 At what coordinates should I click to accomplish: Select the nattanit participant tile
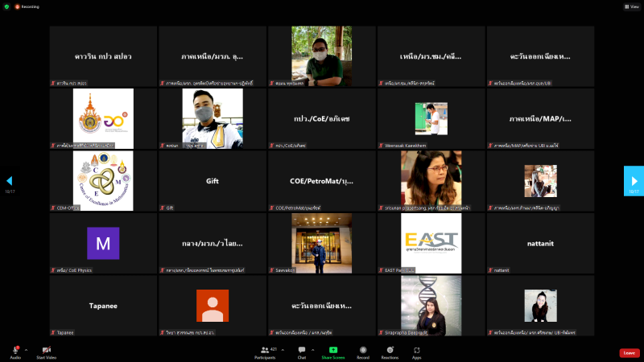pyautogui.click(x=540, y=243)
